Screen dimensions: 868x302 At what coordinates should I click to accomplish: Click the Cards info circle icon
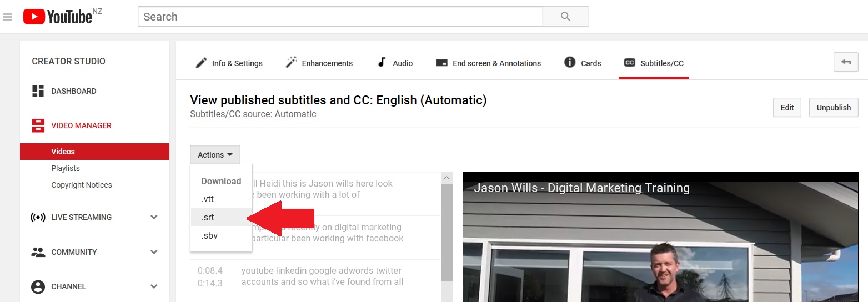tap(570, 62)
